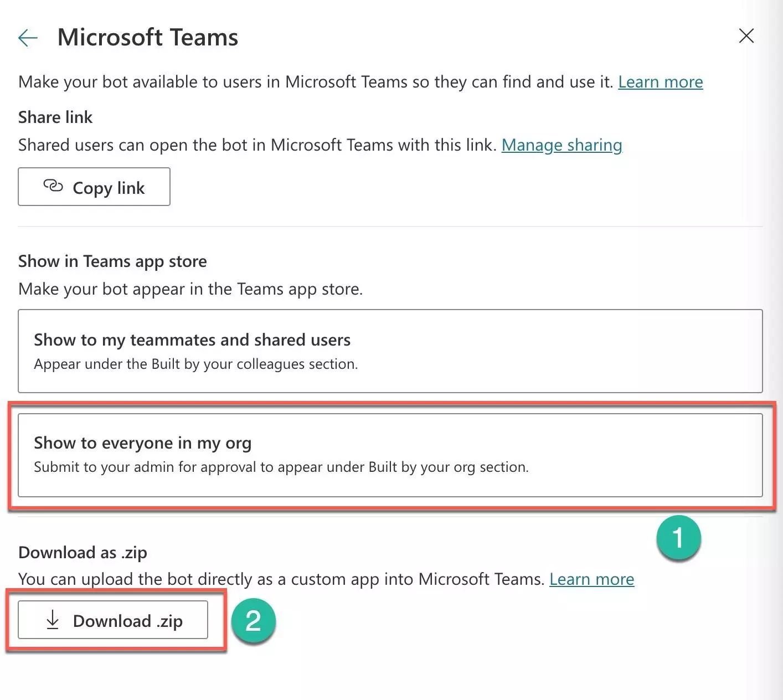Open Learn more link about bot availability
Screen dimensions: 783x700
click(660, 82)
